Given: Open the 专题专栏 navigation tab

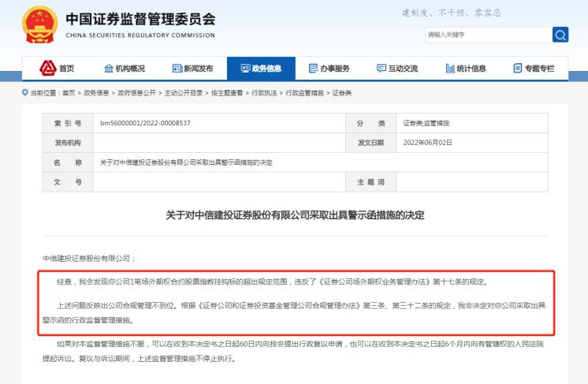Looking at the screenshot, I should pos(534,69).
